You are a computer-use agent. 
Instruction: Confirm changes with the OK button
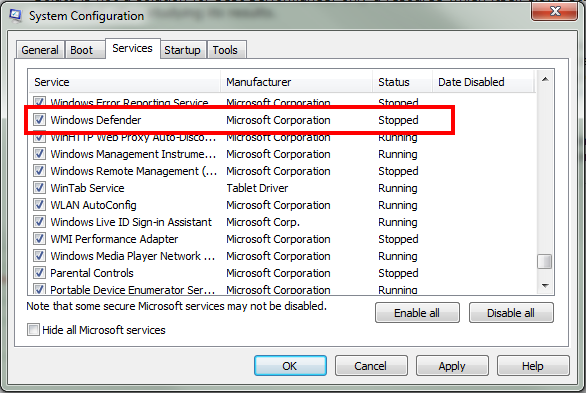coord(290,366)
